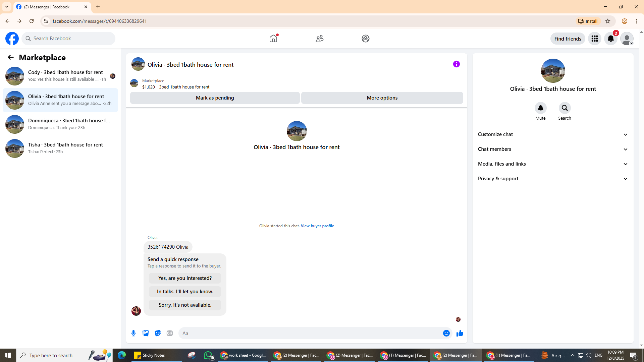Click listing thumbnail in right info panel
The image size is (644, 362).
point(553,71)
